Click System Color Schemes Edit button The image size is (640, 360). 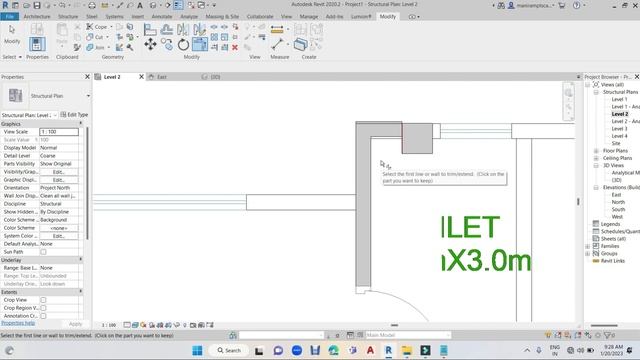click(59, 236)
